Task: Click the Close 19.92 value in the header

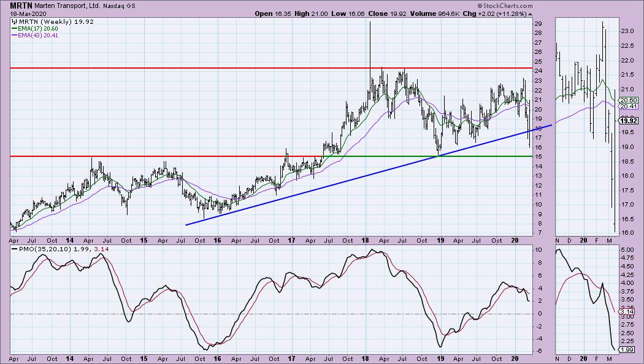Action: coord(387,13)
